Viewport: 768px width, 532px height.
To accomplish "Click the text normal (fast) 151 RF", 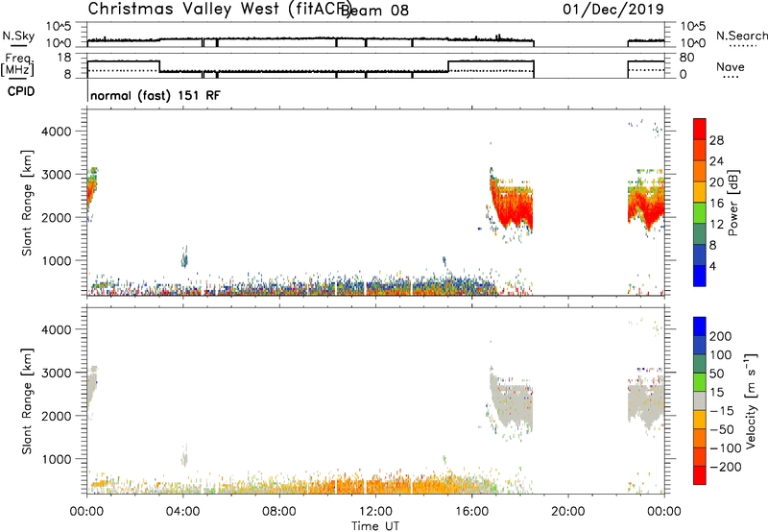I will 156,95.
